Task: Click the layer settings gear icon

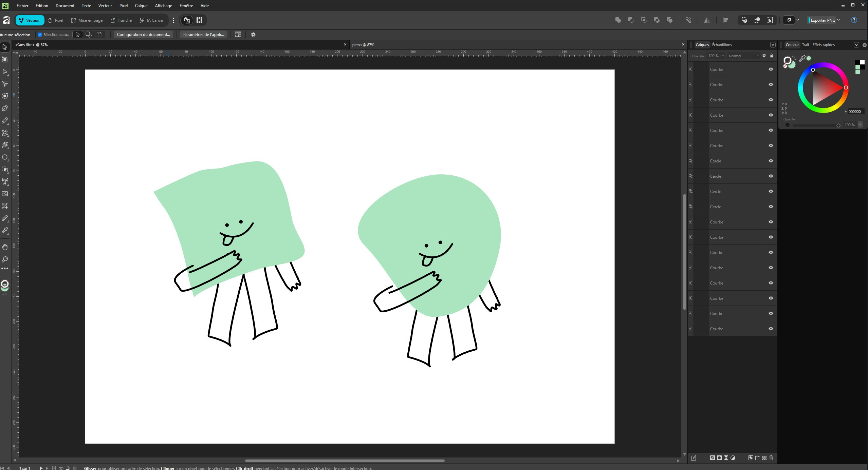Action: click(764, 56)
